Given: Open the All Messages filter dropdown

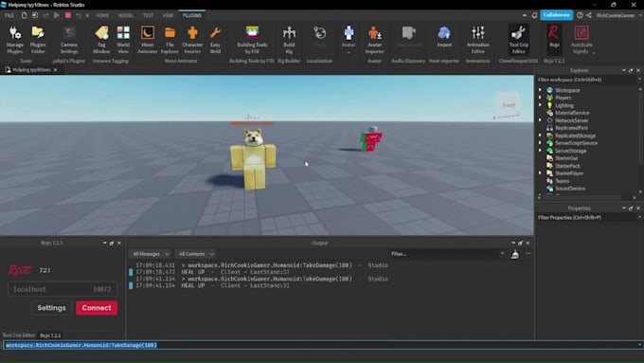Looking at the screenshot, I should [150, 254].
